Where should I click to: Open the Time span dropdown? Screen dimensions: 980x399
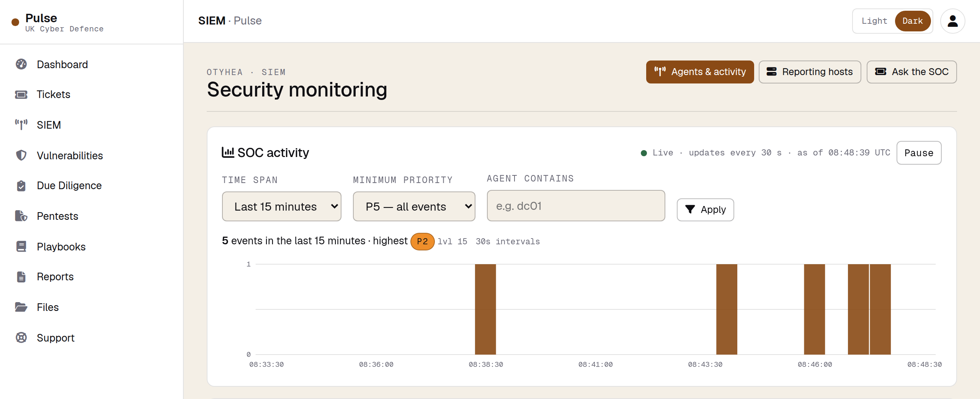[x=282, y=206]
